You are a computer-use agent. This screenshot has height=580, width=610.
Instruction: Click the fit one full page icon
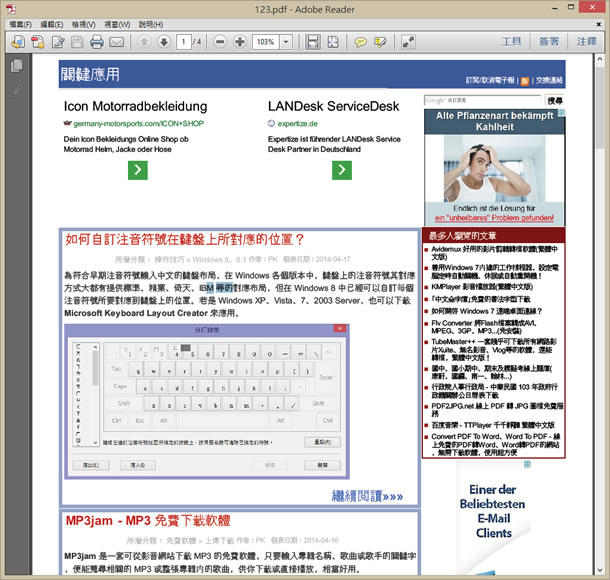[333, 42]
